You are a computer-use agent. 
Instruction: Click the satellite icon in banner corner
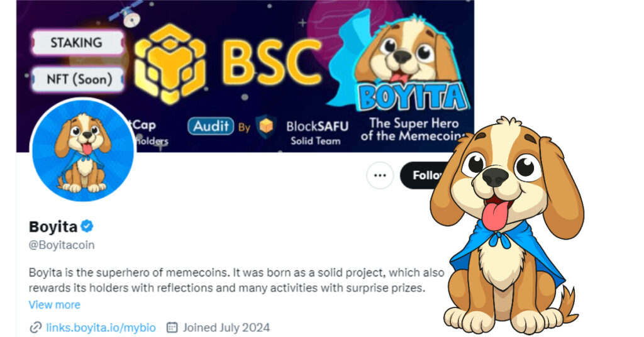(x=126, y=13)
